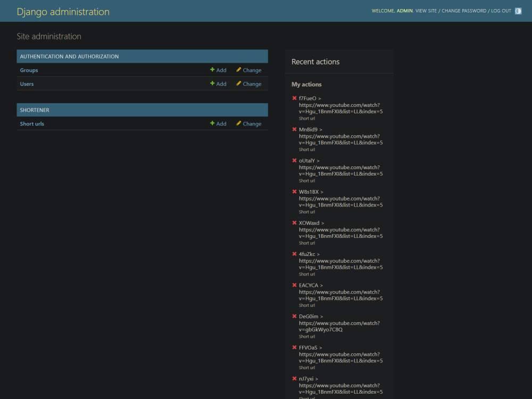Viewport: 532px width, 399px height.
Task: Click red X icon next to f7FueO
Action: [x=294, y=98]
